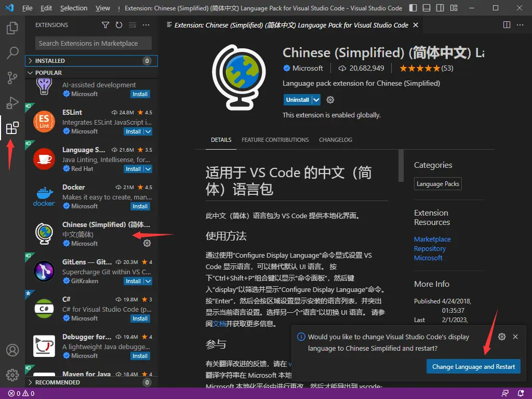This screenshot has height=399, width=532.
Task: Click the Filter Extensions icon
Action: pyautogui.click(x=105, y=24)
